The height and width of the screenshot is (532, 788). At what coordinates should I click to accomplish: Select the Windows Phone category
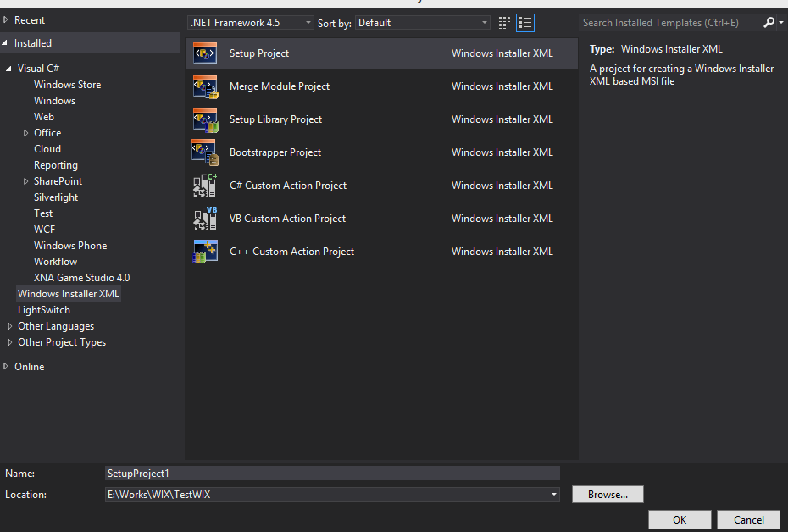(70, 245)
